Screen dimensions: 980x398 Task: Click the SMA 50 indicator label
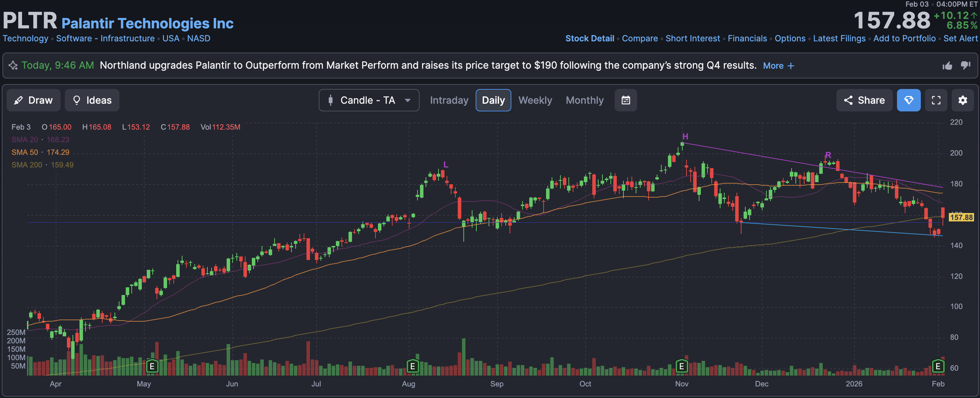coord(25,152)
